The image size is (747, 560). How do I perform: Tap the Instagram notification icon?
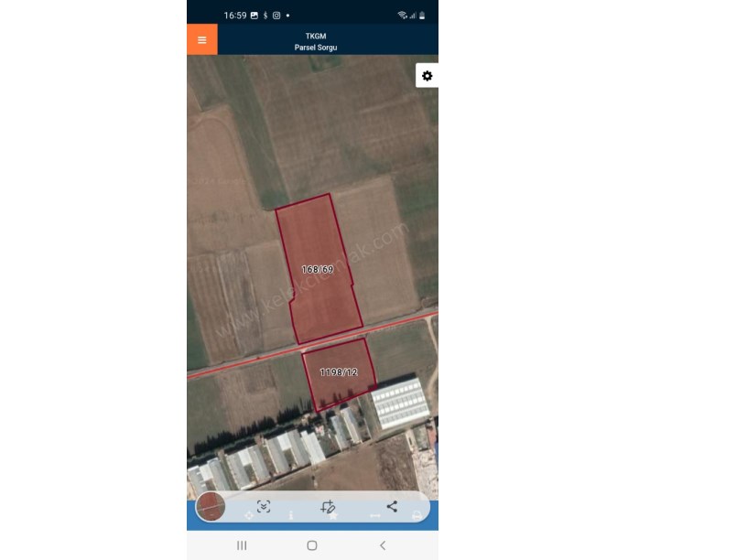click(x=276, y=16)
